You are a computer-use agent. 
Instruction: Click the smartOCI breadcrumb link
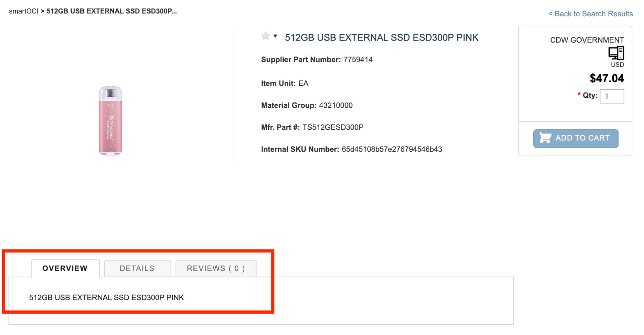point(24,11)
